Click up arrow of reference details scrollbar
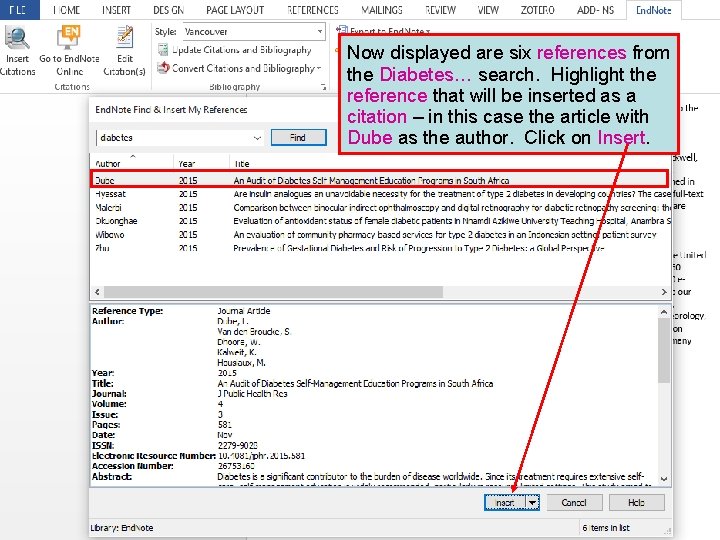The width and height of the screenshot is (720, 540). (664, 312)
